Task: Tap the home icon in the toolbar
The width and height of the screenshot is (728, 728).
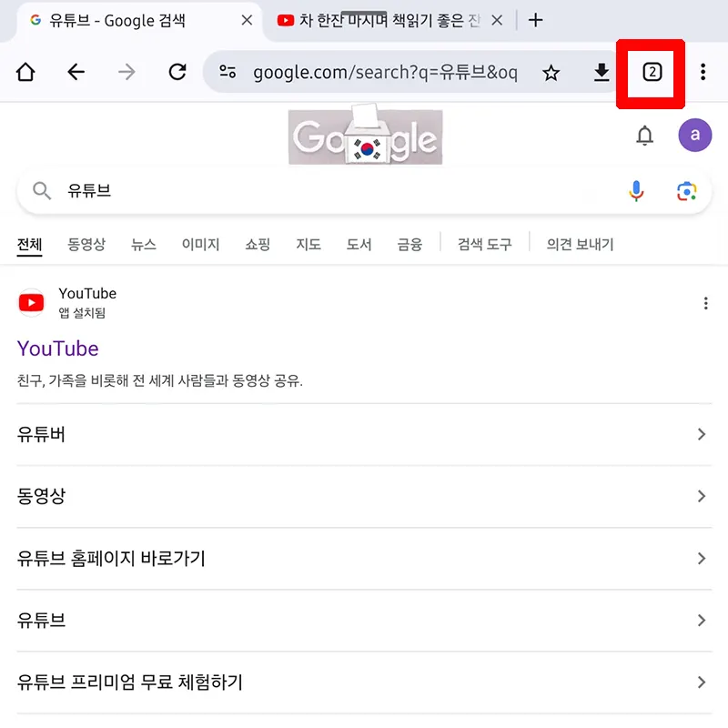Action: coord(25,72)
